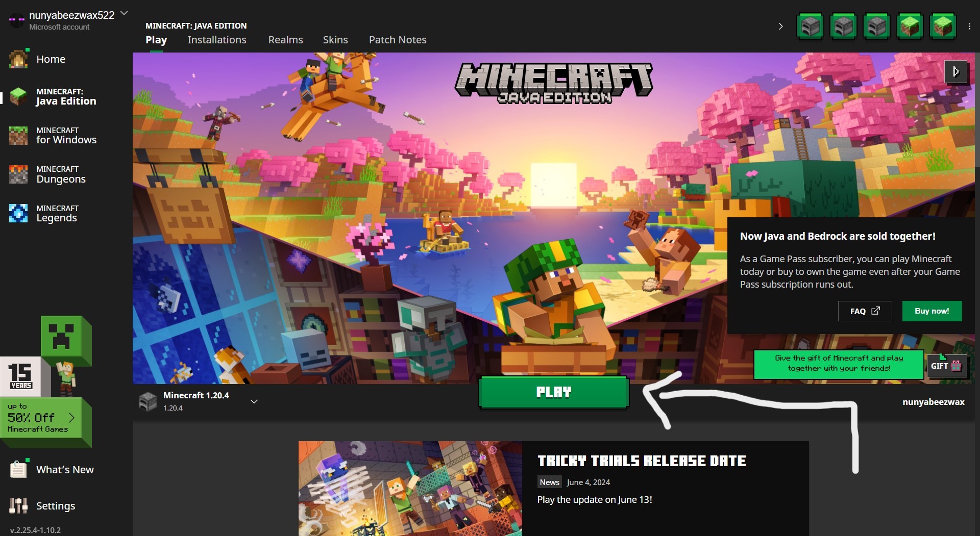Screen dimensions: 980x536
Task: Expand the account dropdown next to username
Action: [124, 13]
